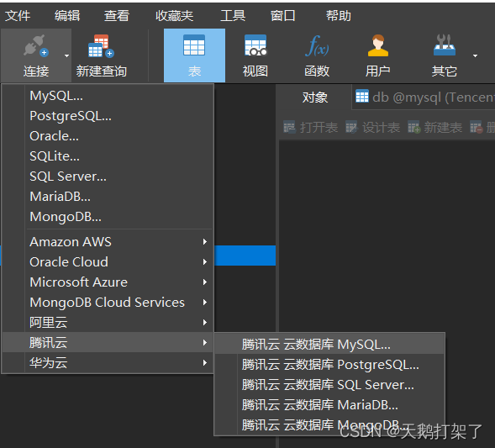Click the 设计表 button label
Image resolution: width=495 pixels, height=448 pixels.
click(381, 128)
